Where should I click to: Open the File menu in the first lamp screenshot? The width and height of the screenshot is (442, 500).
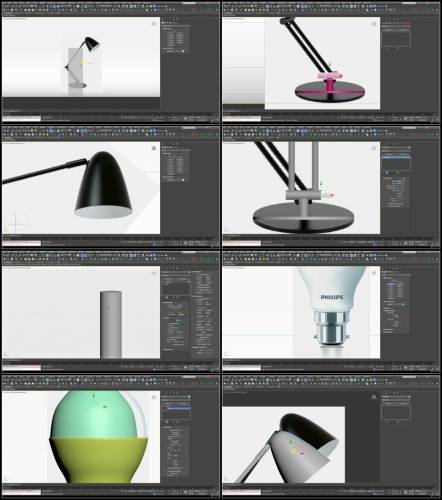(x=5, y=2)
